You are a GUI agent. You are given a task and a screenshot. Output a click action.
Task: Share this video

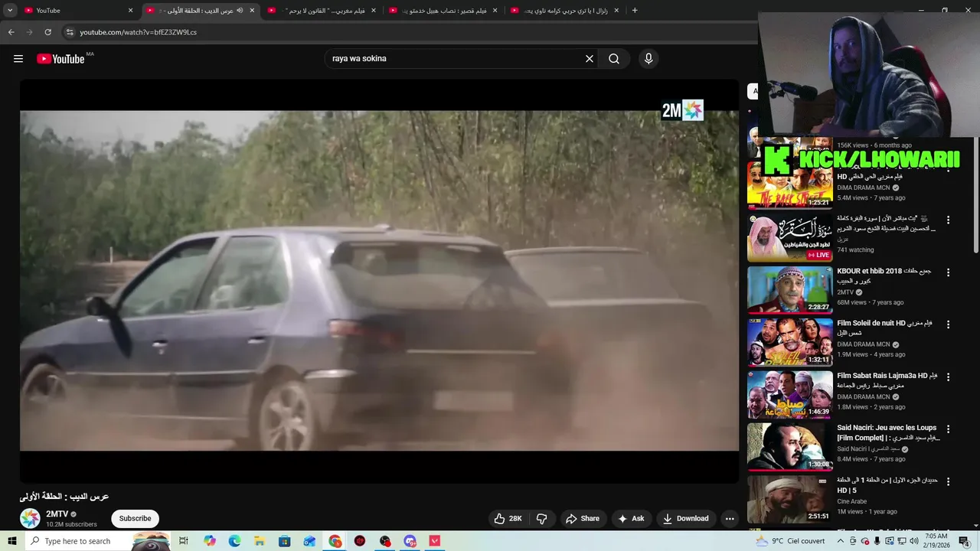(583, 519)
